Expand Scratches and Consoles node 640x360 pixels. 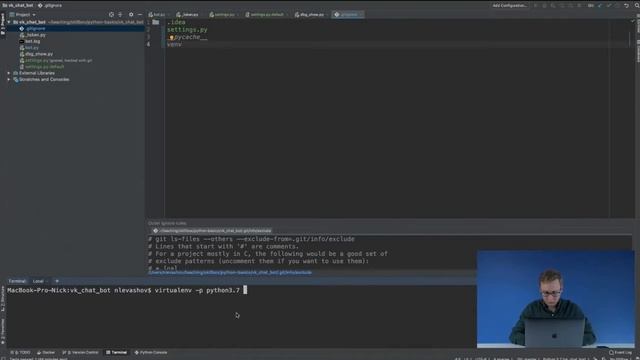[9, 80]
